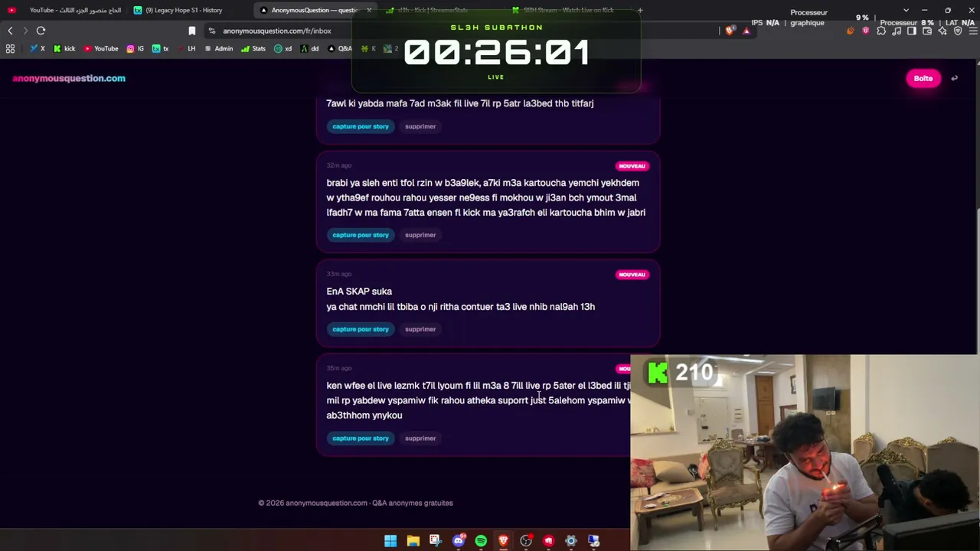Viewport: 980px width, 551px height.
Task: Open the kick bookmark
Action: point(64,48)
